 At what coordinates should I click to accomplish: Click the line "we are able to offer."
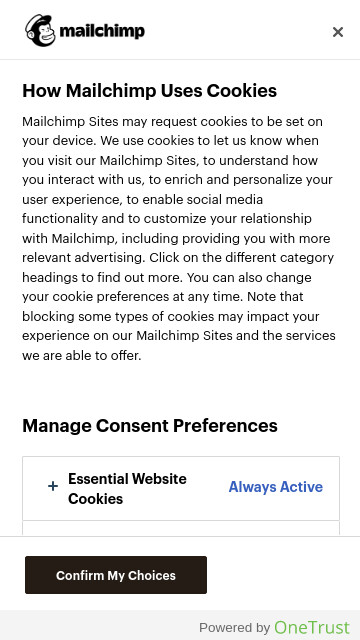(x=82, y=356)
